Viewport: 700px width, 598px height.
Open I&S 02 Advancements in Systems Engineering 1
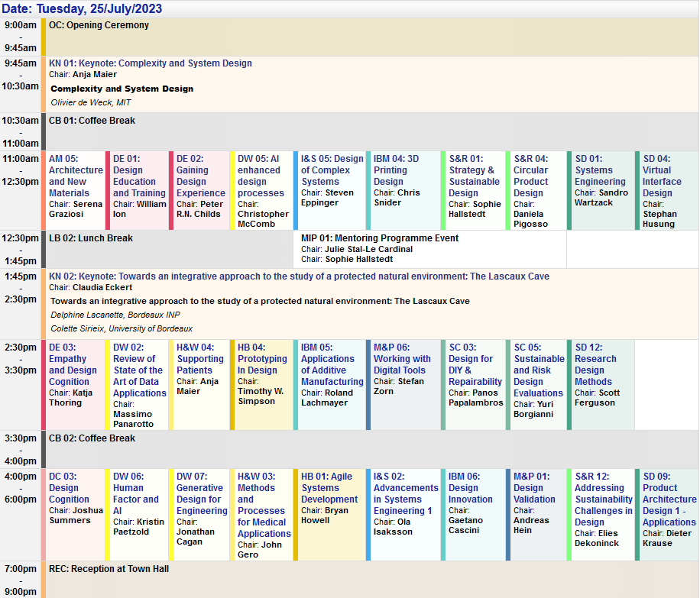(x=406, y=493)
